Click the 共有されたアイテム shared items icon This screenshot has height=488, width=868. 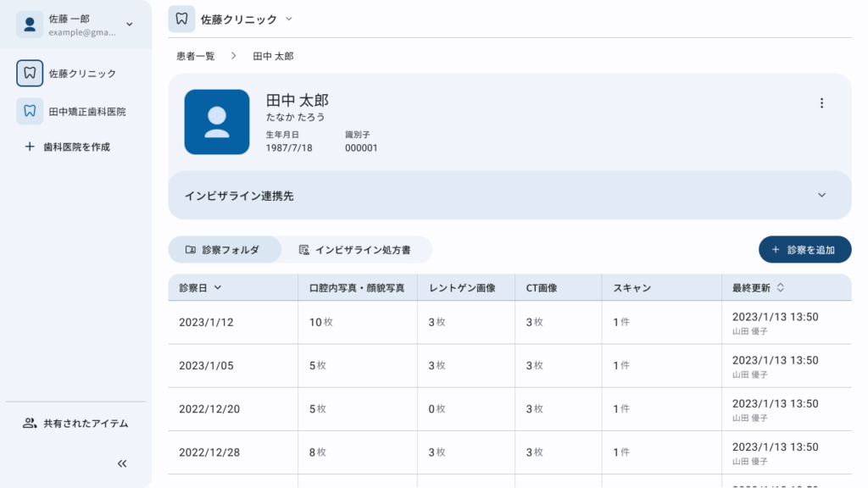point(29,423)
